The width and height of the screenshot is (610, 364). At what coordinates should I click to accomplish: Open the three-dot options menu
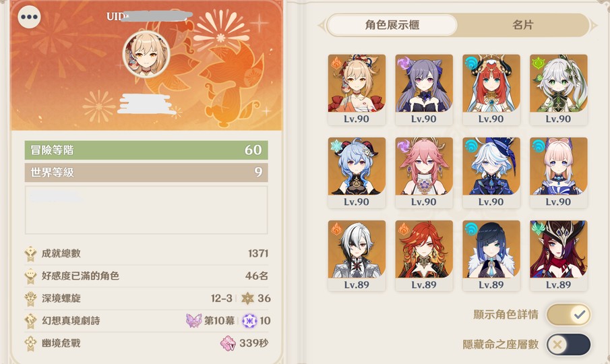coord(29,17)
